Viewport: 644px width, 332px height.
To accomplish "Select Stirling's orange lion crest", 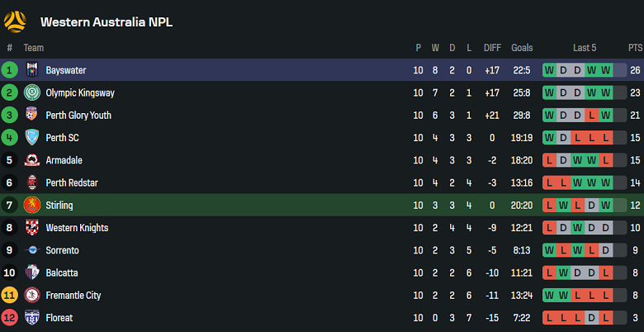I will [32, 205].
